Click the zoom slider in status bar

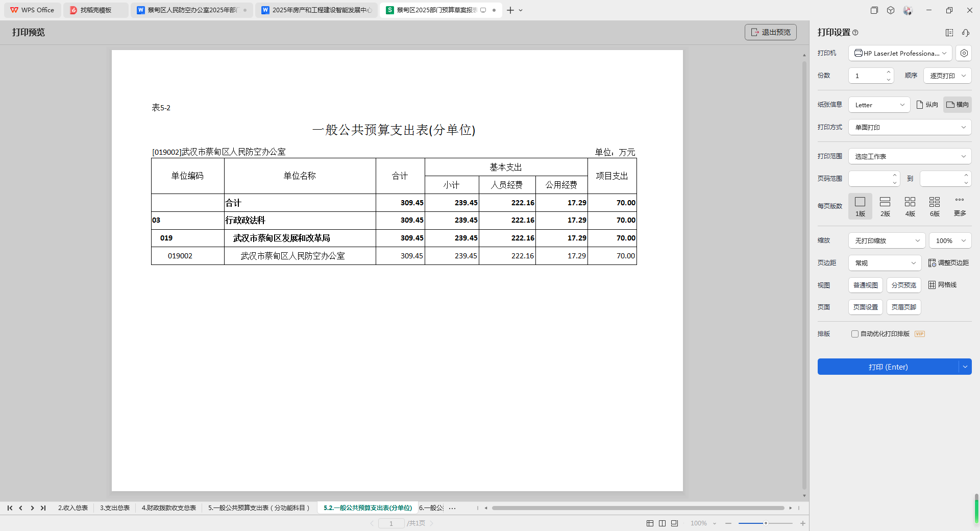[x=765, y=523]
